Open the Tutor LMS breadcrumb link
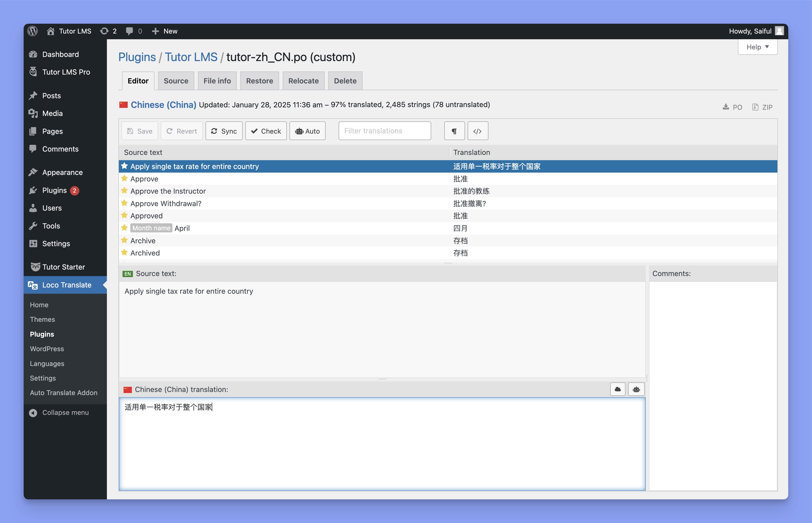The image size is (812, 523). pyautogui.click(x=191, y=57)
